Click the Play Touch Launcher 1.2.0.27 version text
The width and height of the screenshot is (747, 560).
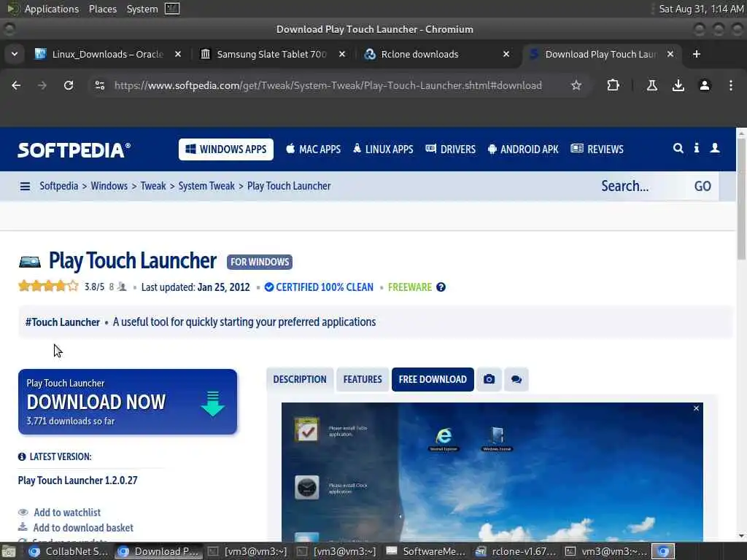[x=77, y=480]
